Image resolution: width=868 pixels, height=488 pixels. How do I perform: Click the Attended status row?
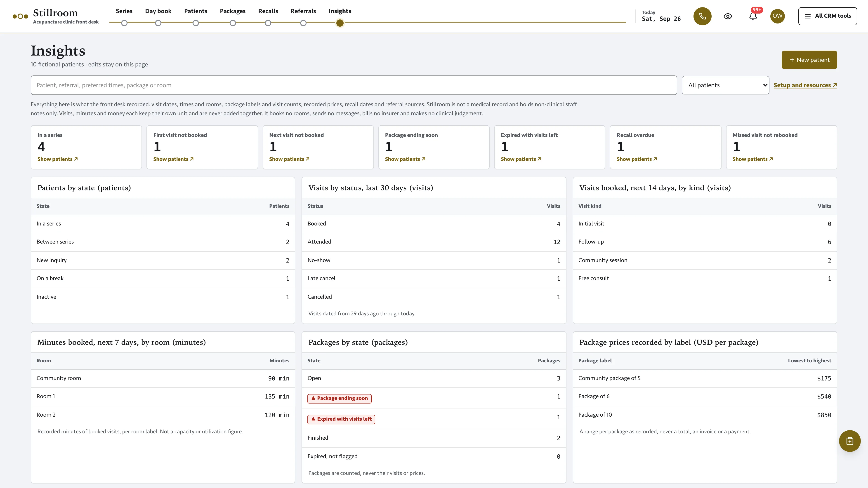(434, 242)
